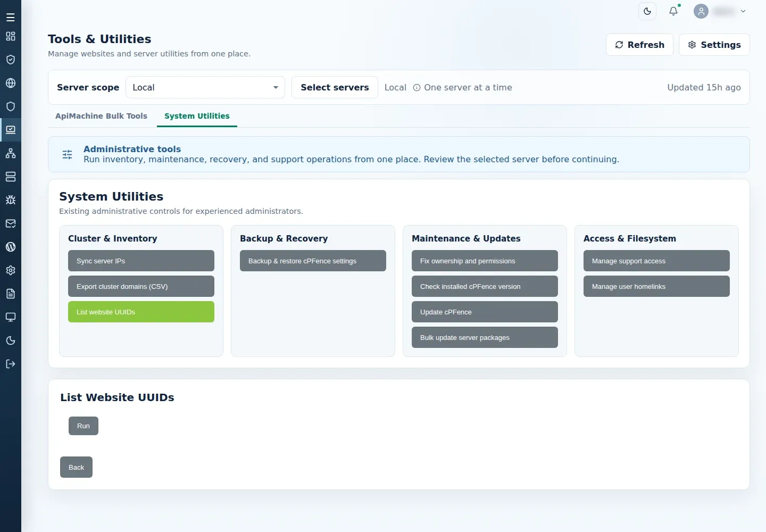Open the Settings button
Image resolution: width=766 pixels, height=532 pixels.
point(714,45)
